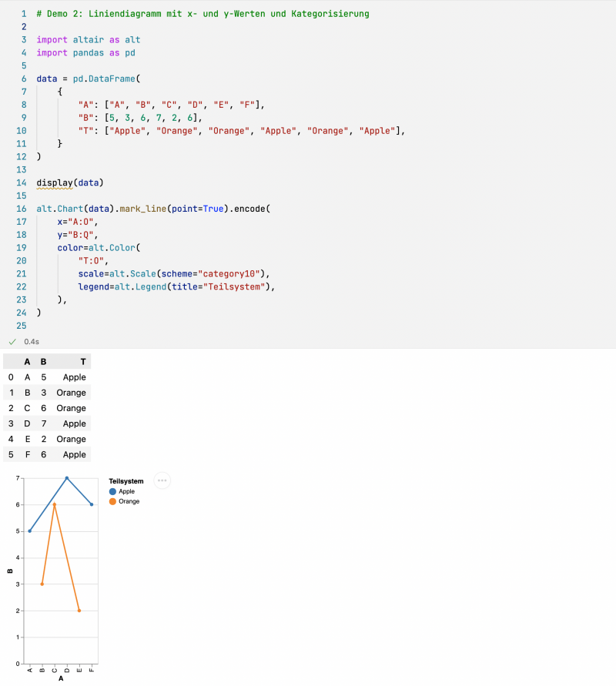This screenshot has width=616, height=686.
Task: Click the column header T in the output table
Action: (83, 361)
